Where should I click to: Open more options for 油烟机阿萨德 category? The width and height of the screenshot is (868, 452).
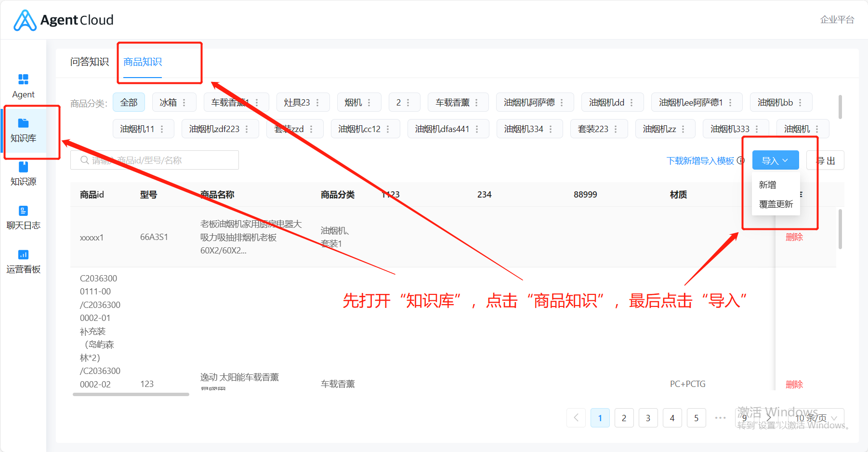point(562,103)
